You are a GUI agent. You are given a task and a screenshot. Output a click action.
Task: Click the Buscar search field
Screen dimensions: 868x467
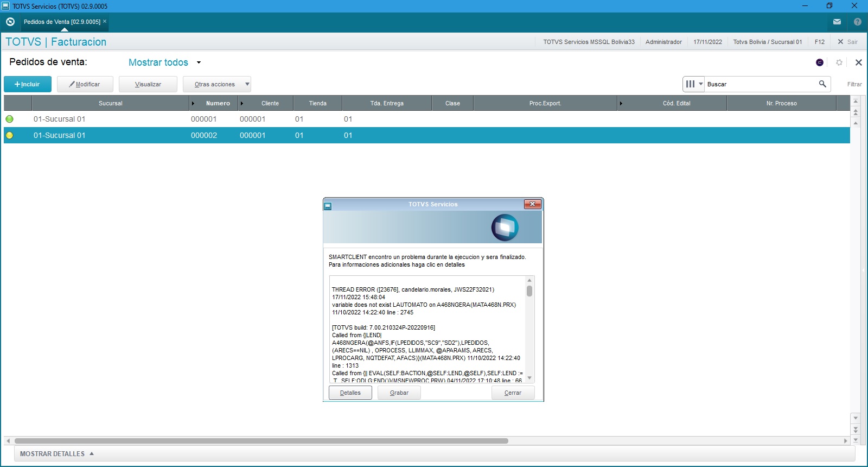pyautogui.click(x=761, y=84)
